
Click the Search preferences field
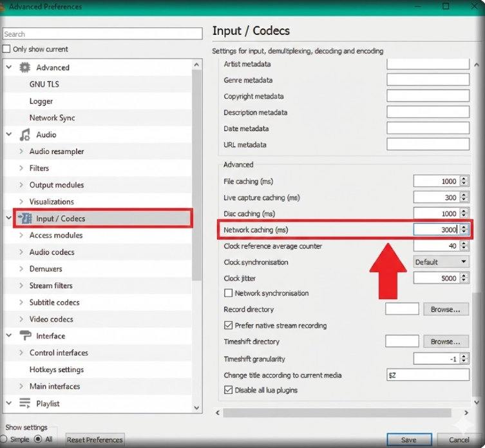point(102,34)
